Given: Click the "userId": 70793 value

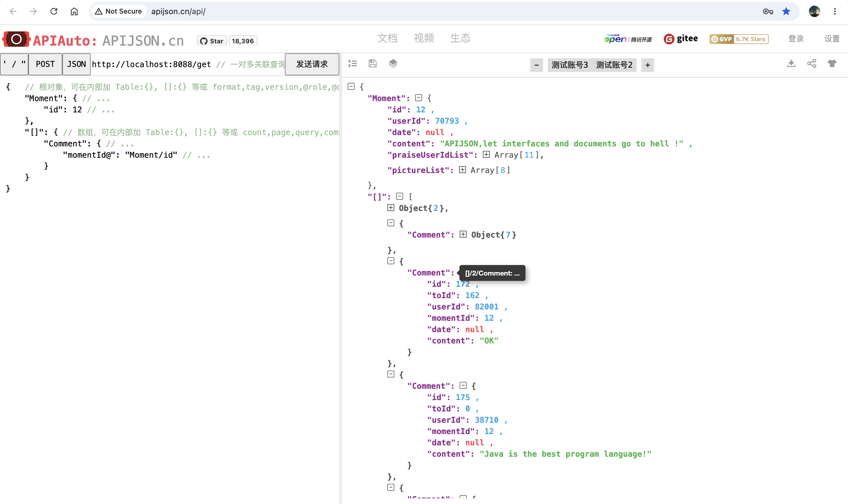Looking at the screenshot, I should 447,121.
